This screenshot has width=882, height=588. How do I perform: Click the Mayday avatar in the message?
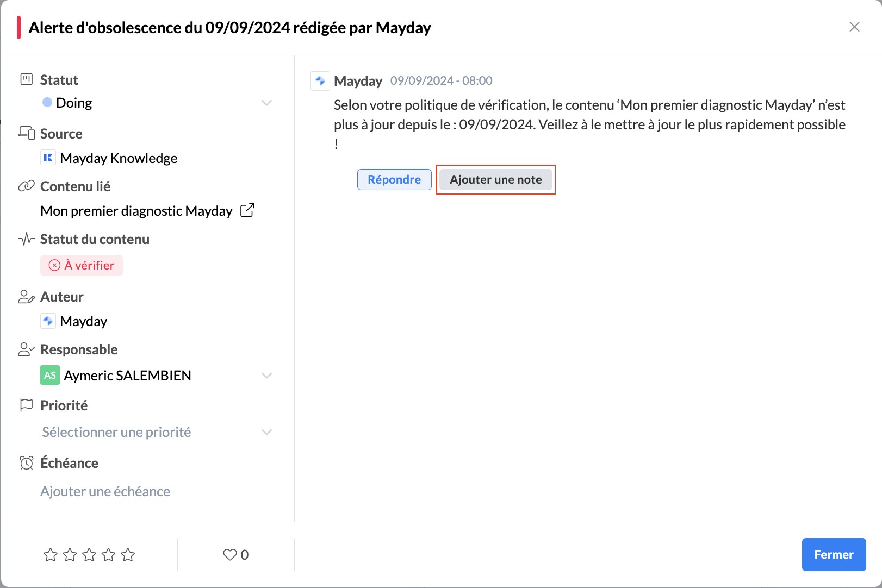[x=320, y=81]
